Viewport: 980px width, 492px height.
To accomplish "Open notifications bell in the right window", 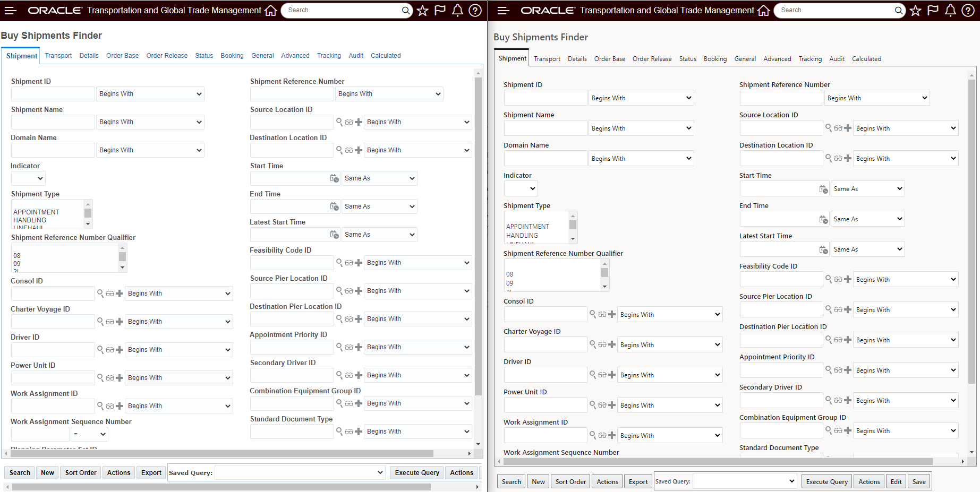I will coord(950,10).
